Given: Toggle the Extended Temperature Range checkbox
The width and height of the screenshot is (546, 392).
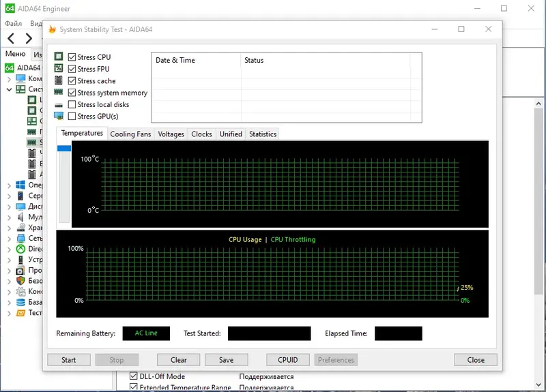Looking at the screenshot, I should coord(133,387).
